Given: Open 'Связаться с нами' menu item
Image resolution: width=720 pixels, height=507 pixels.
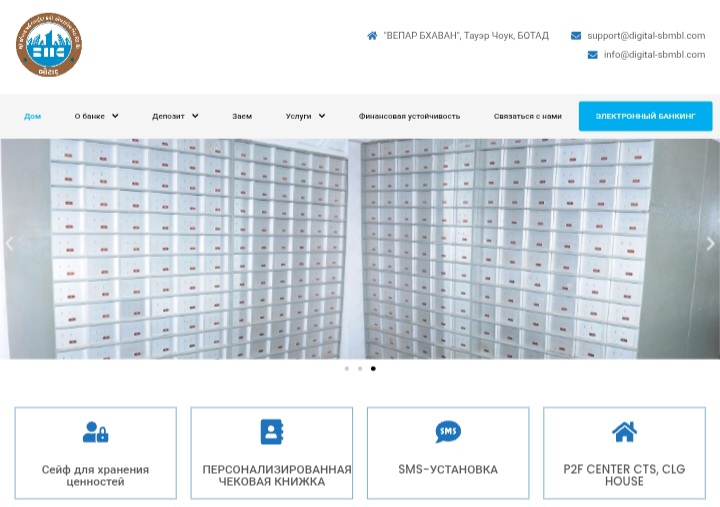Looking at the screenshot, I should point(528,116).
